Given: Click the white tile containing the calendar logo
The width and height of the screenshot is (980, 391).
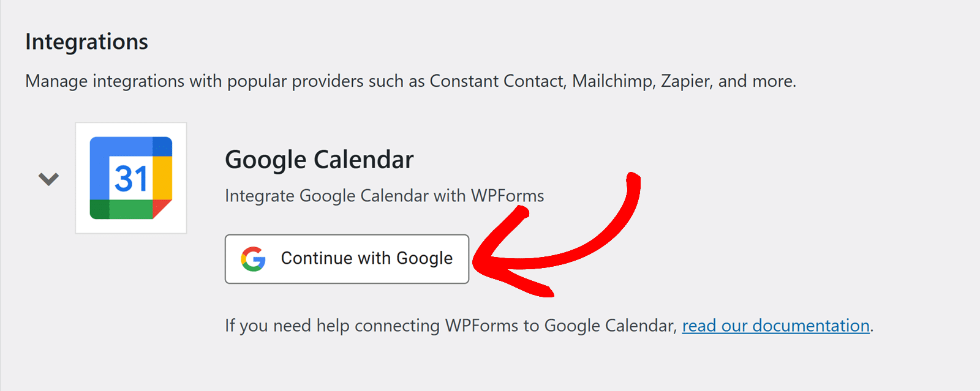Looking at the screenshot, I should [x=130, y=177].
